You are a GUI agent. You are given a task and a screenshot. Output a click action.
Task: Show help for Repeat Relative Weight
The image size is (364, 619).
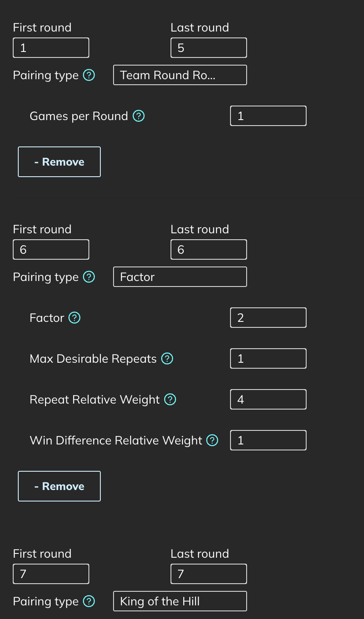coord(170,400)
